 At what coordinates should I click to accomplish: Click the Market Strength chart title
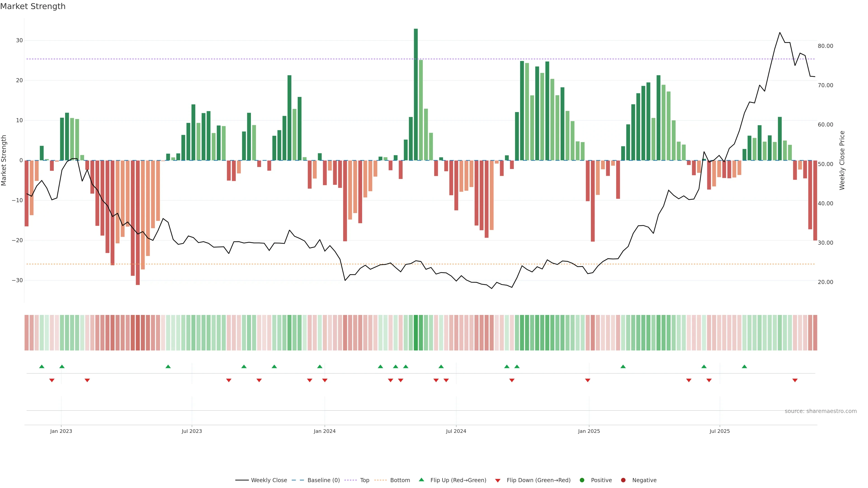coord(33,6)
